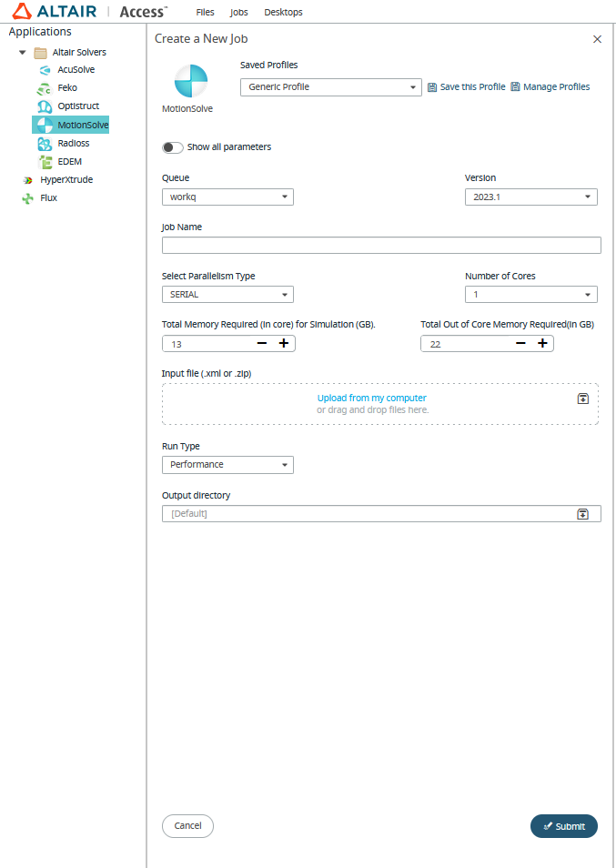The image size is (616, 868).
Task: Open the Queue dropdown showing workq
Action: (x=227, y=197)
